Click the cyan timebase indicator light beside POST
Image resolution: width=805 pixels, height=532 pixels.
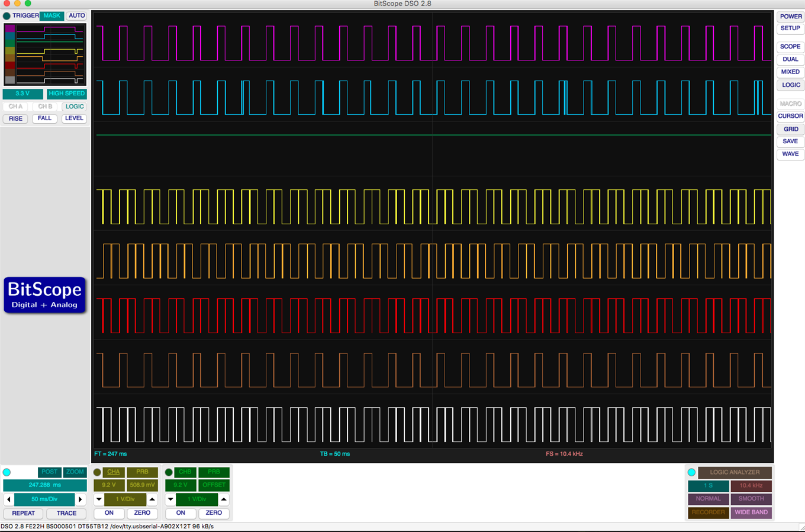7,472
